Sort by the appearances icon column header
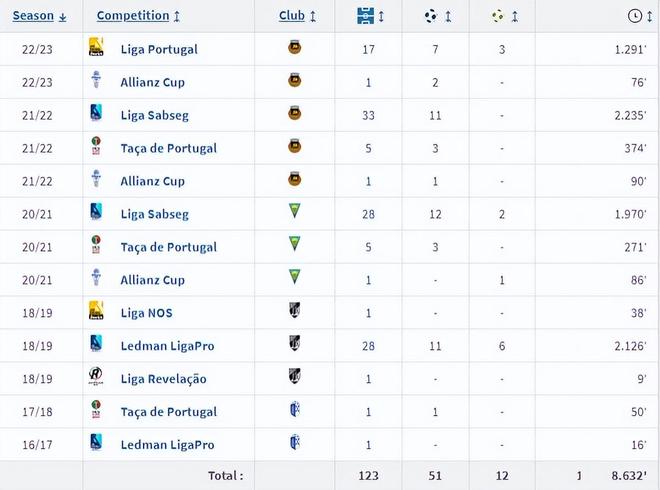The width and height of the screenshot is (660, 490). point(369,16)
